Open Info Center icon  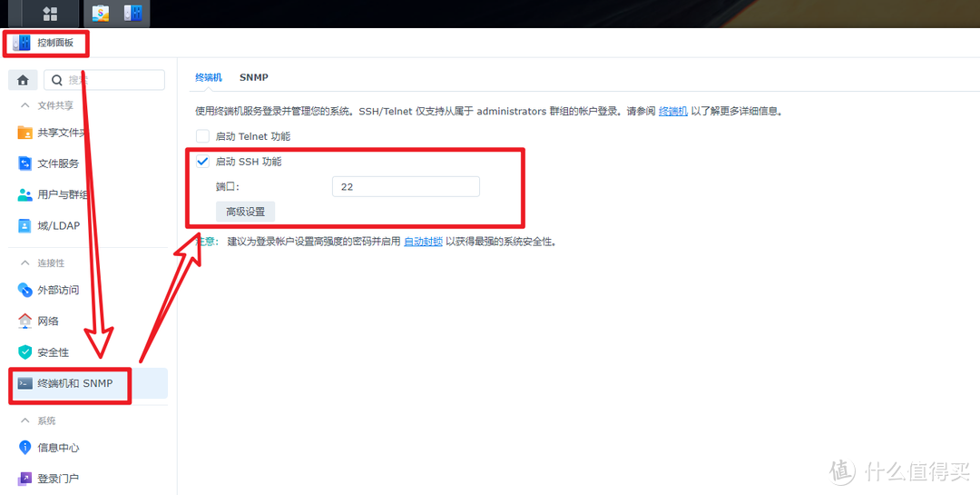[25, 448]
